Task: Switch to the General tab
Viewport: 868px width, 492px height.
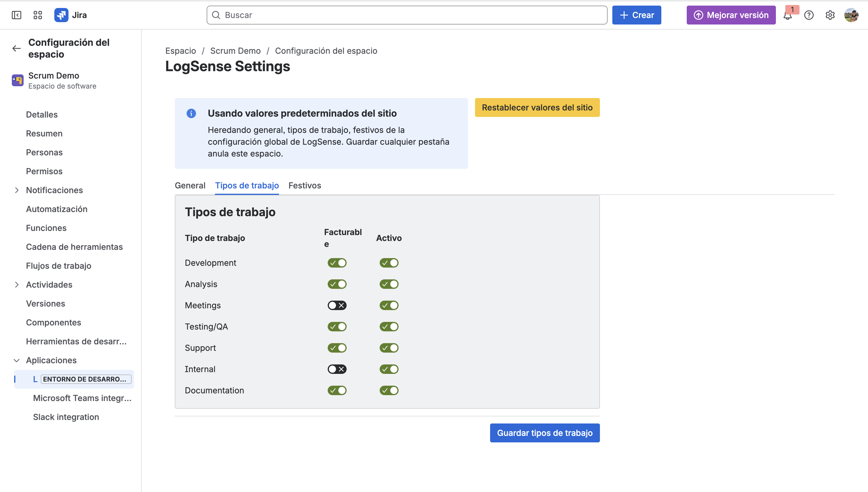Action: point(190,185)
